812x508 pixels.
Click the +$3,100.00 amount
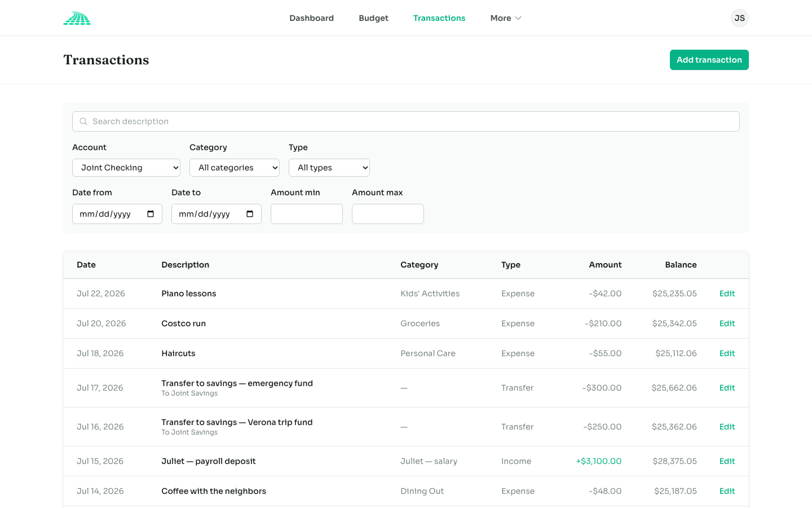click(x=599, y=461)
